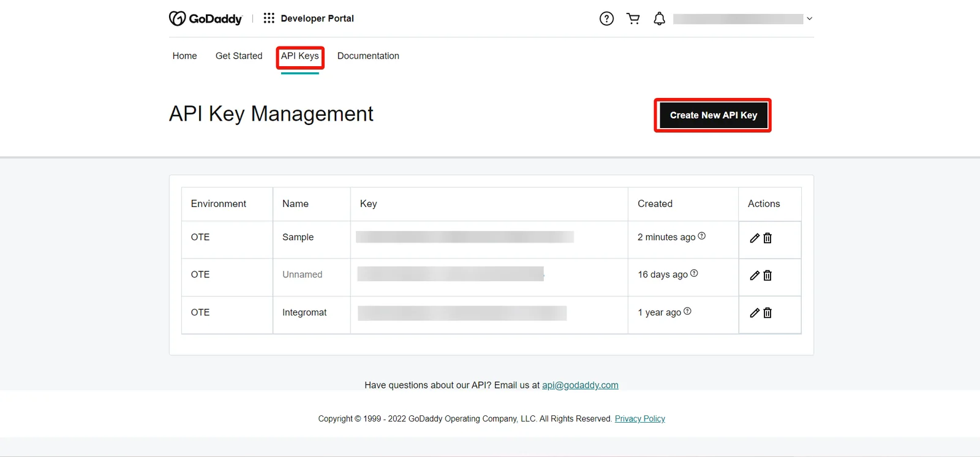Edit the Sample API key
Screen dimensions: 980x457
tap(755, 238)
